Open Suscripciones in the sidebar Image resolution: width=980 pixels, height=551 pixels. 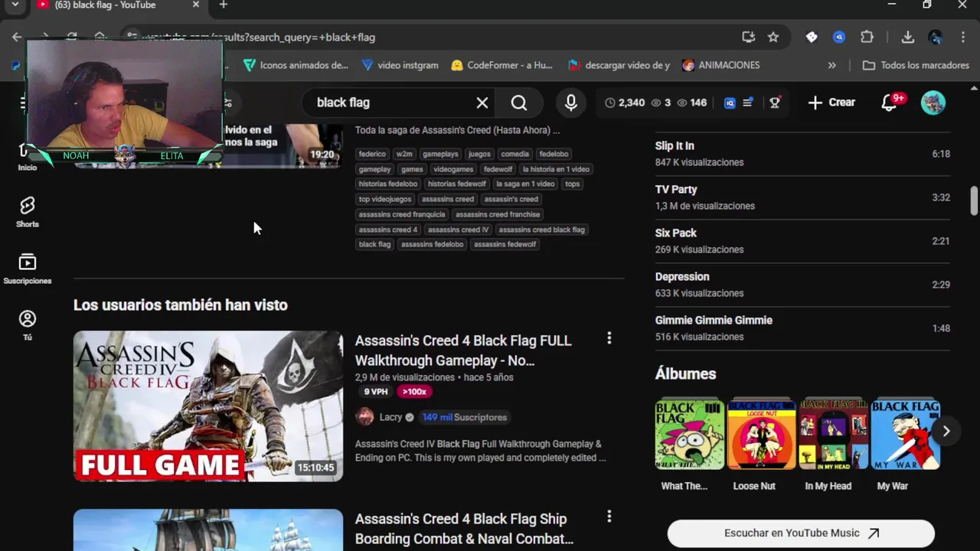pyautogui.click(x=27, y=269)
